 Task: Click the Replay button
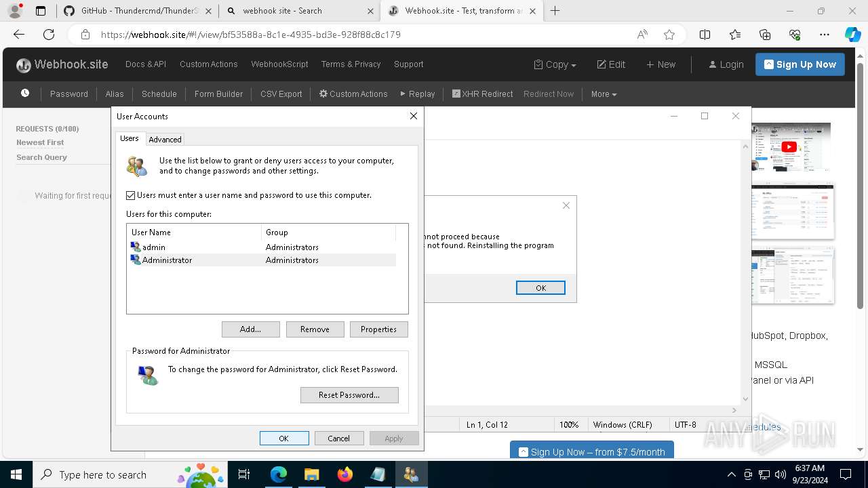coord(418,94)
